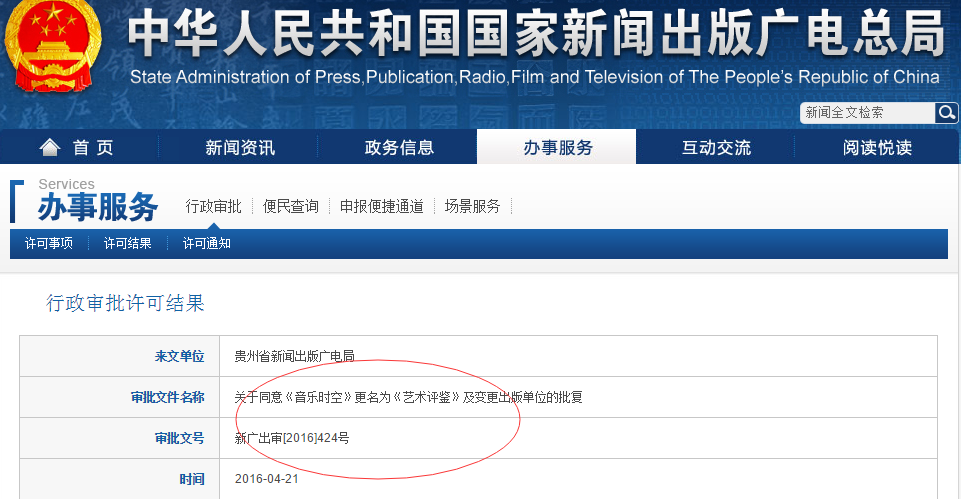Click the approval document title text
Viewport: 961px width, 499px height.
pos(408,397)
